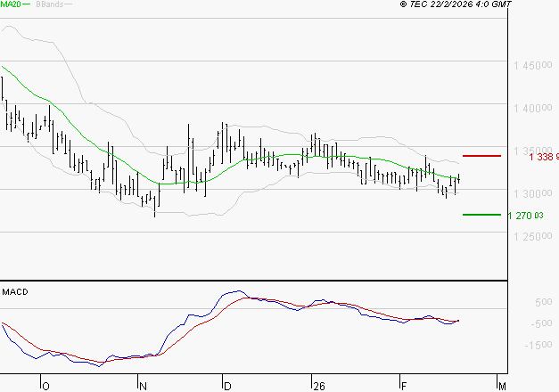Click the BBands legend label
Screen dimensions: 559x392
coord(50,4)
